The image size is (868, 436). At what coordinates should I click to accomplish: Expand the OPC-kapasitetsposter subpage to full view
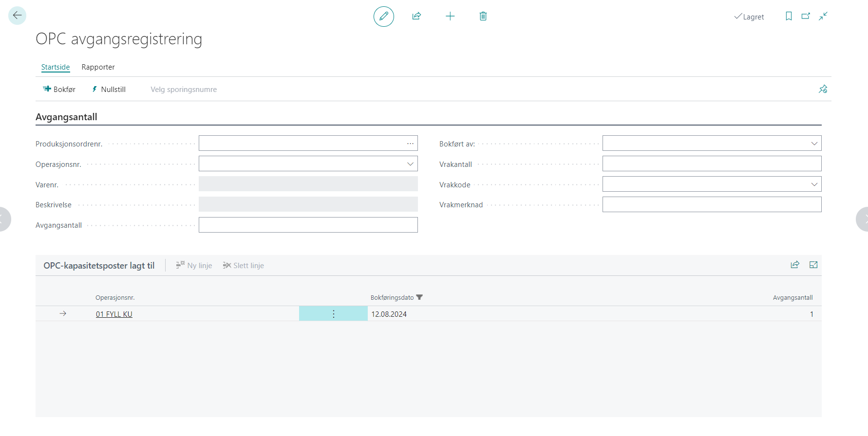click(813, 265)
